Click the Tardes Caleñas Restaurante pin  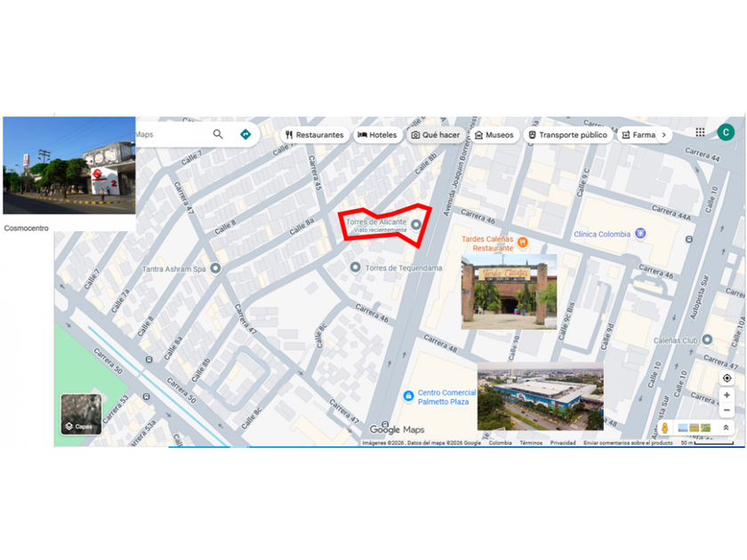point(523,243)
